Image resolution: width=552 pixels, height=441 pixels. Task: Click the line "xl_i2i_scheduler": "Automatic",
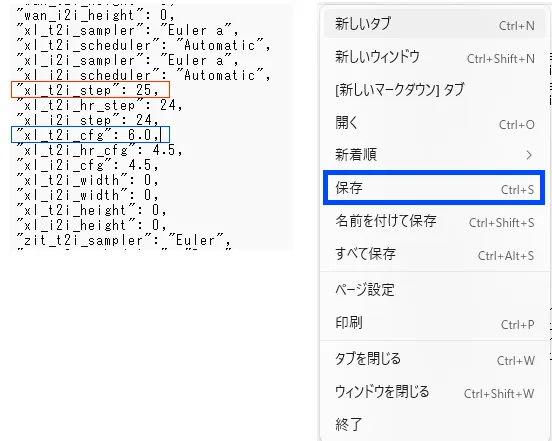click(144, 75)
